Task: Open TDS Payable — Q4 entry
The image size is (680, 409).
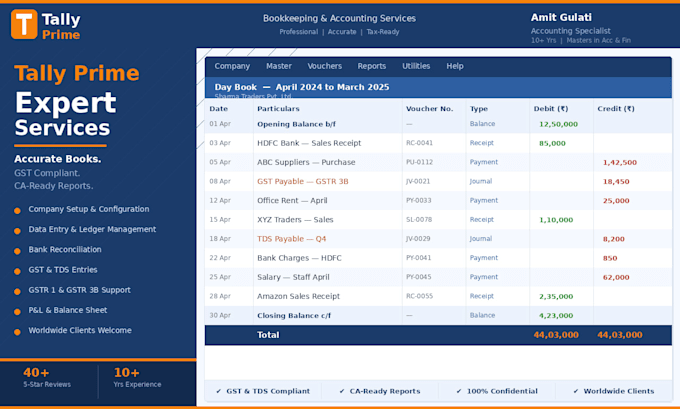Action: [x=438, y=239]
